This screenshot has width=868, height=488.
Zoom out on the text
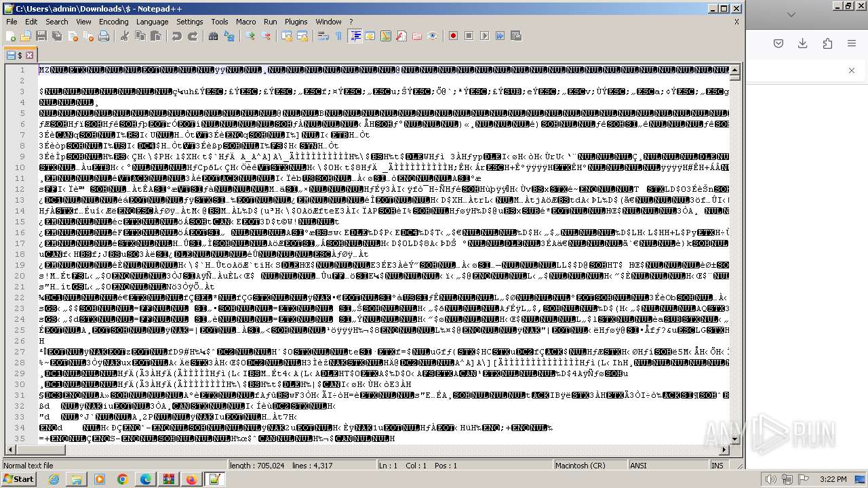click(x=266, y=36)
